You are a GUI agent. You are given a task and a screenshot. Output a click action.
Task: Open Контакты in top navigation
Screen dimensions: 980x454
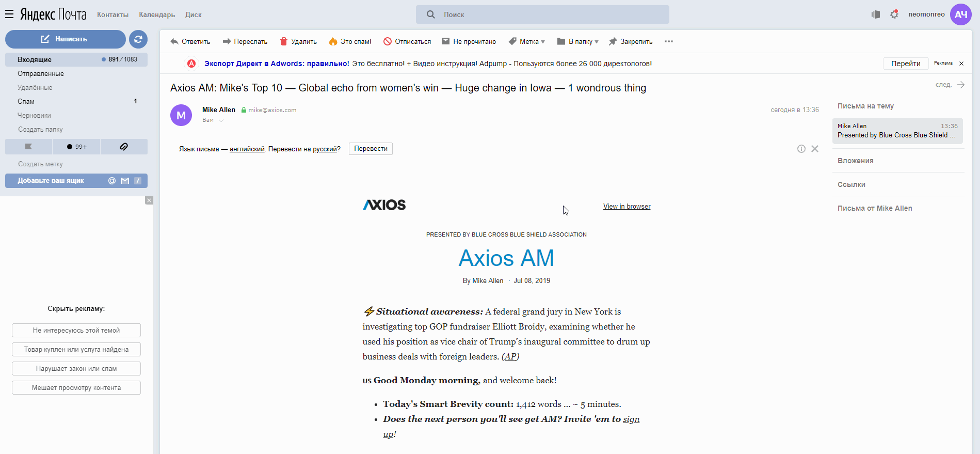tap(113, 14)
